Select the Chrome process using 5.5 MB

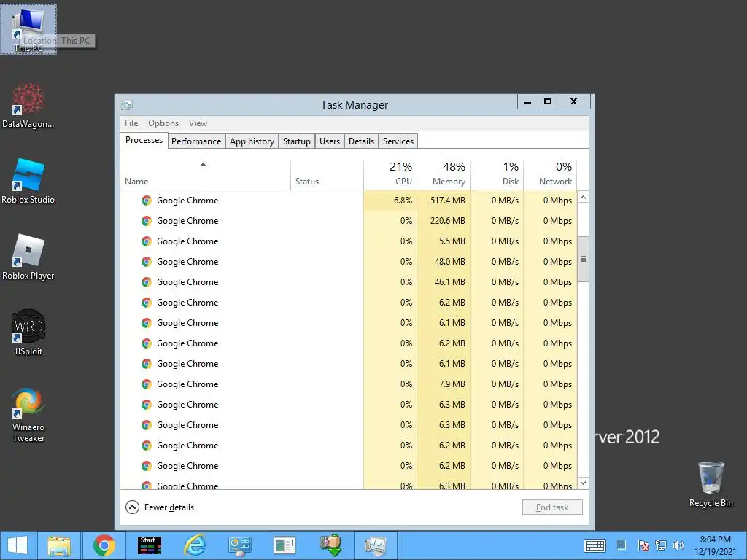(349, 241)
